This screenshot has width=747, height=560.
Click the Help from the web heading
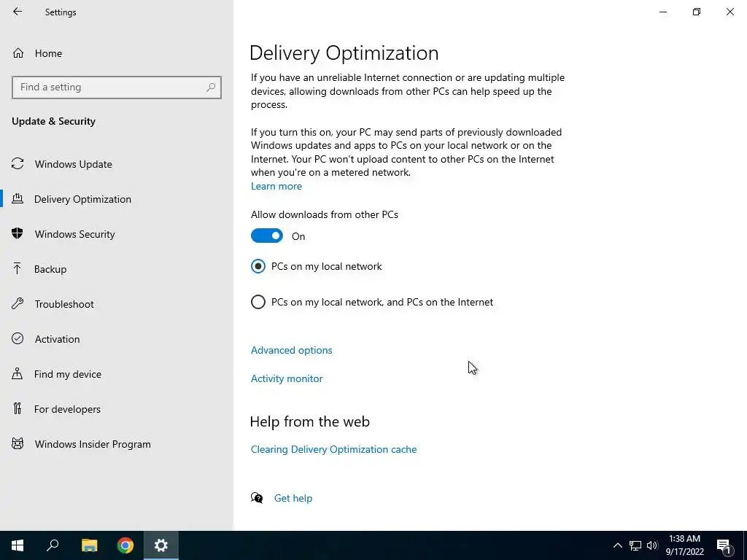point(309,421)
